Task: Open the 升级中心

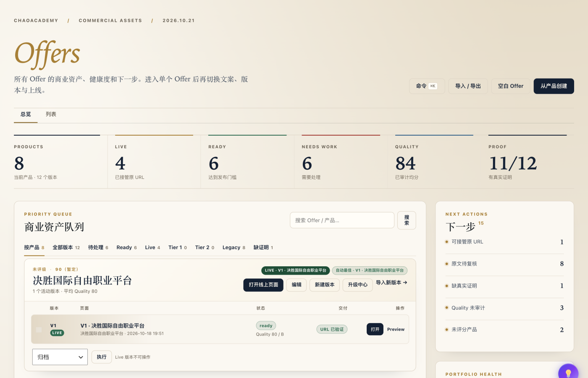Action: (358, 285)
